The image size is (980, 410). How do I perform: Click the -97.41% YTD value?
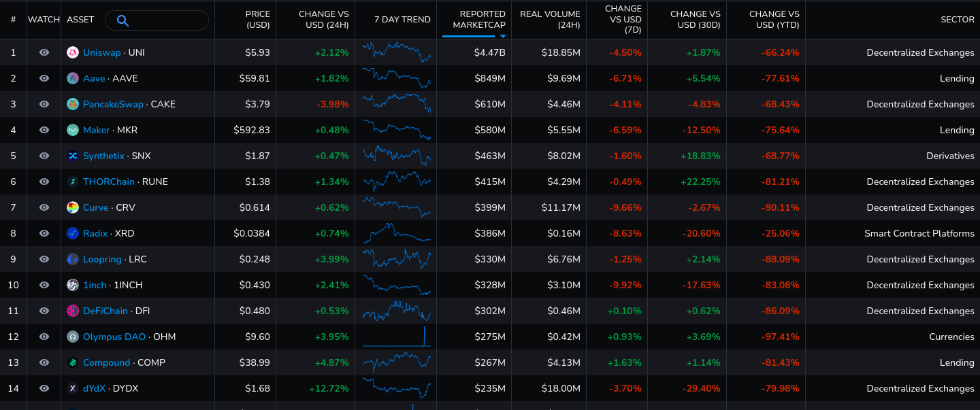(781, 337)
